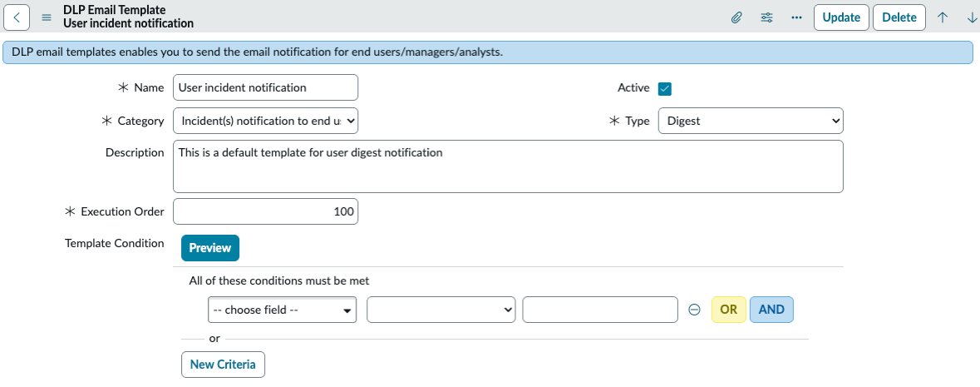This screenshot has height=387, width=980.
Task: Open the condition operator dropdown
Action: 441,310
